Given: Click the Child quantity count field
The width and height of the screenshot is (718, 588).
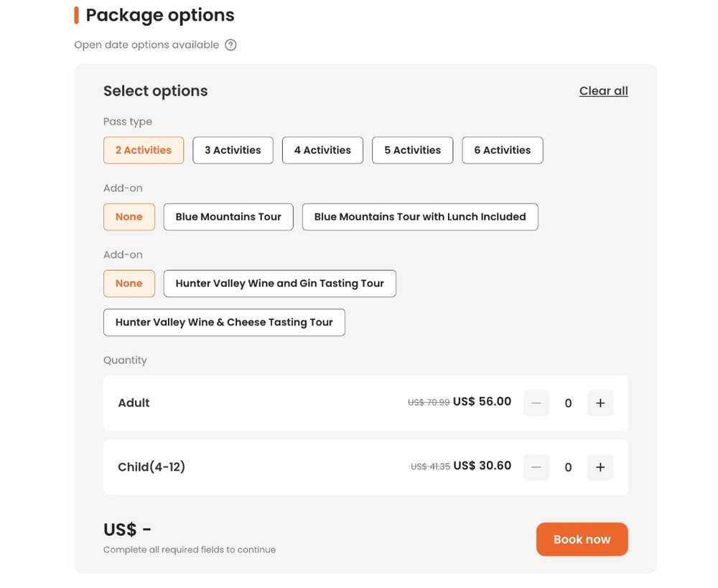Looking at the screenshot, I should (568, 467).
